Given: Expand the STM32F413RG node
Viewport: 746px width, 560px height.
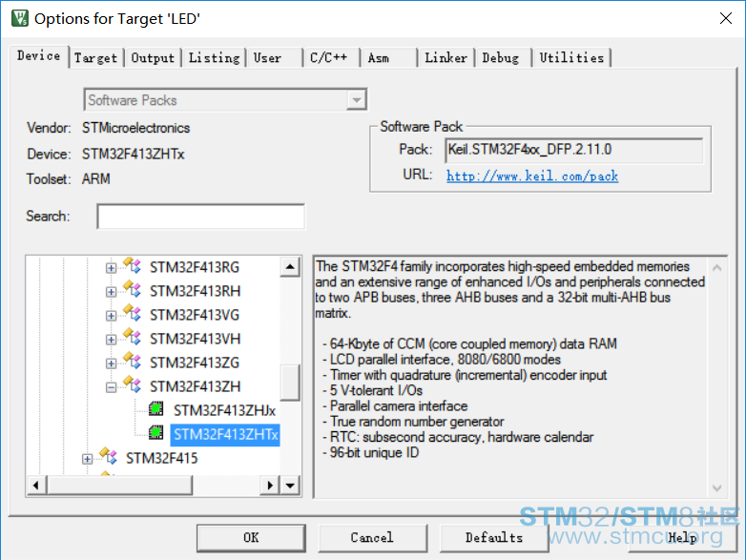Looking at the screenshot, I should click(x=111, y=268).
